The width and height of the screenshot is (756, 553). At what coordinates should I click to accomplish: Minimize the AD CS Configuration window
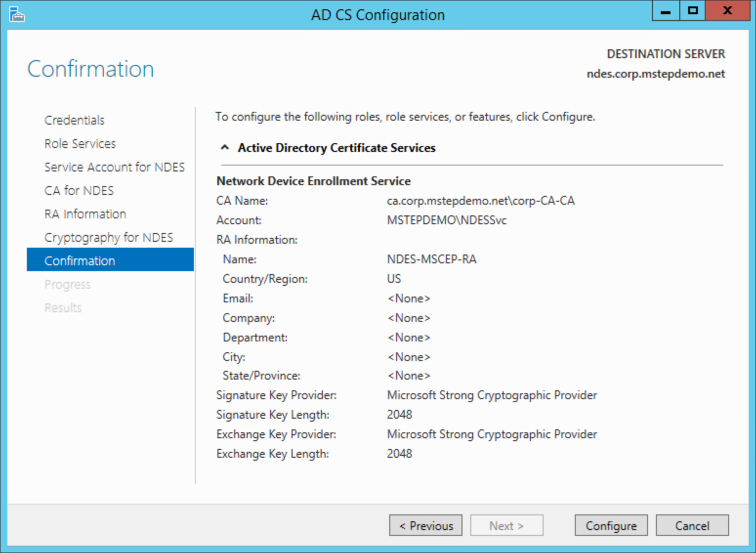666,11
